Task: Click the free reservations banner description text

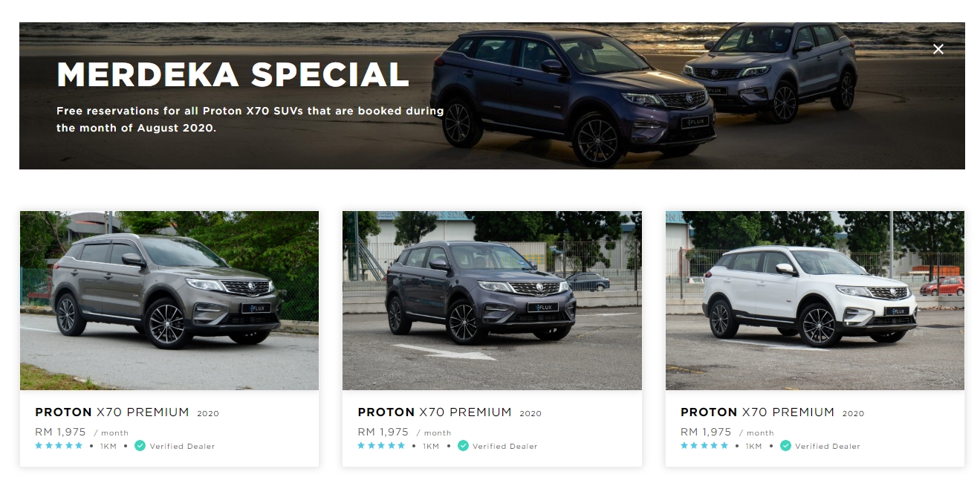Action: coord(250,119)
